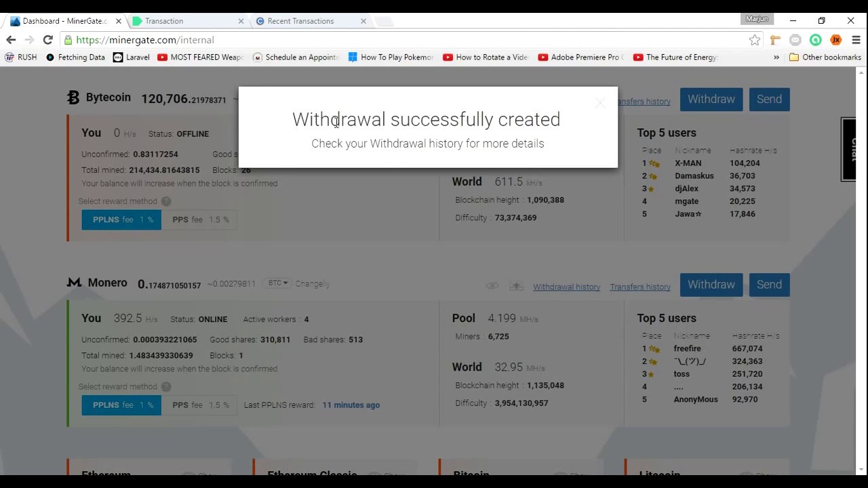This screenshot has height=488, width=868.
Task: Select PPS reward method for Monero
Action: click(200, 405)
